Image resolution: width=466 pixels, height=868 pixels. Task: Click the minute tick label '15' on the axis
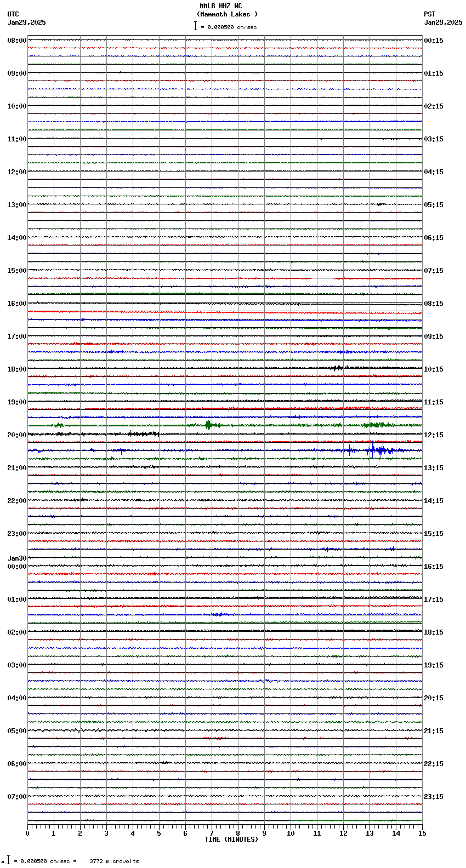point(422,833)
